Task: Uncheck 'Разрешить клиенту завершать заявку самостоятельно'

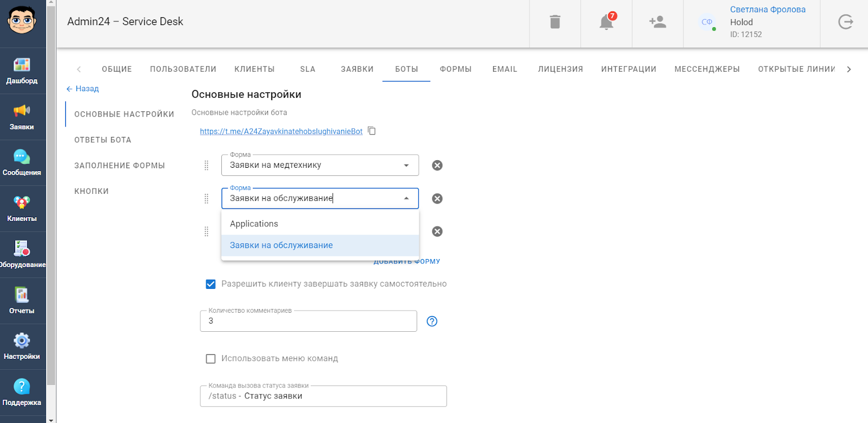Action: (211, 284)
